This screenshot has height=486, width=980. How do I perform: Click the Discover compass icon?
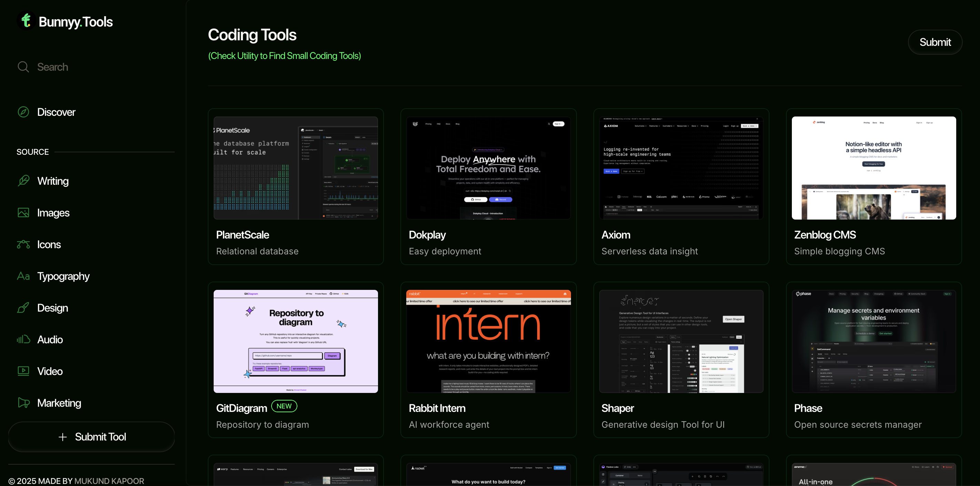[x=23, y=112]
